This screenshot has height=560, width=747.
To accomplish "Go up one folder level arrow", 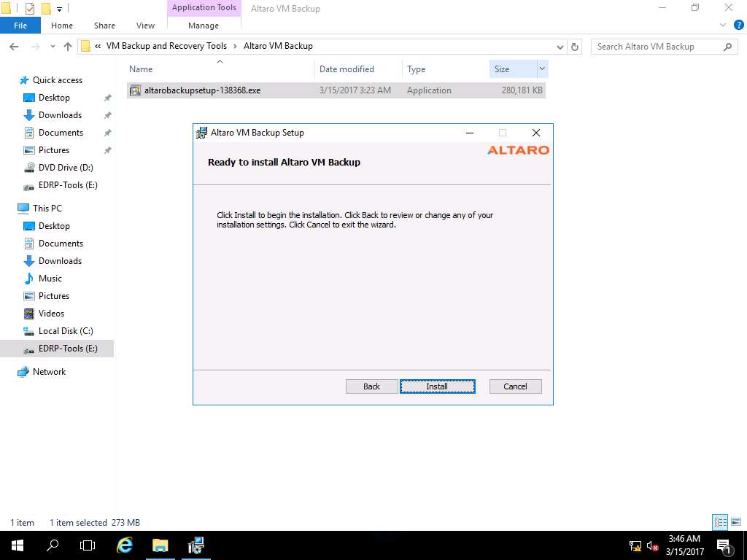I will [68, 46].
